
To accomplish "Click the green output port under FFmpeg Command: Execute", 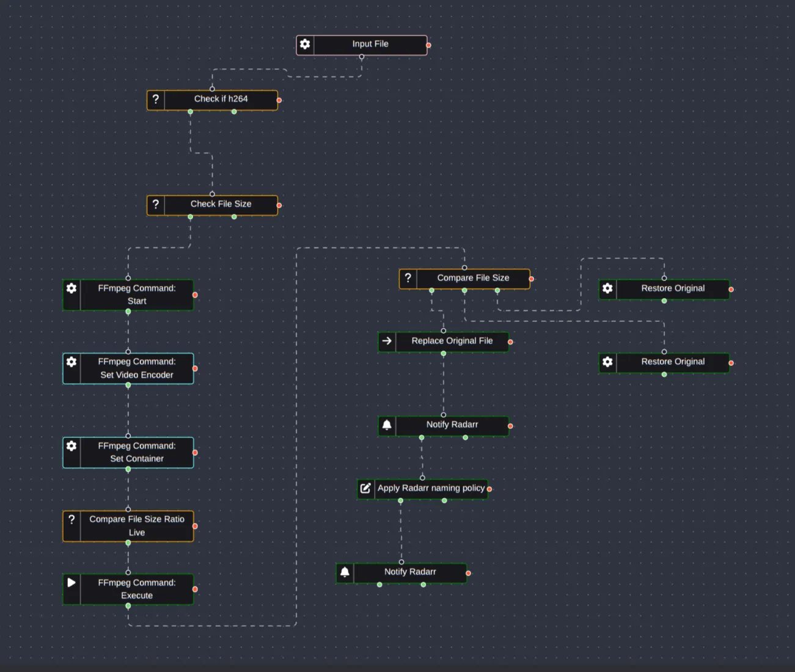I will pos(128,606).
